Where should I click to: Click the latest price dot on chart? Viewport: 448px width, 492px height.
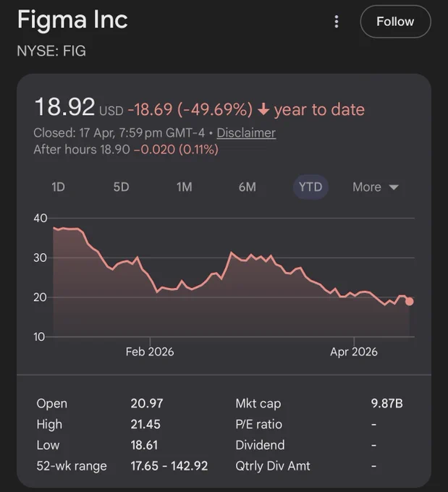410,302
